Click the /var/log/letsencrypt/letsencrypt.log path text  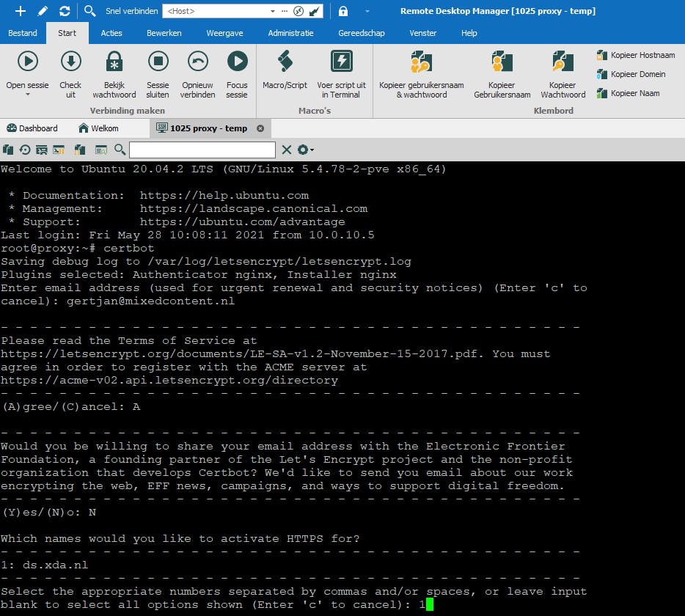click(279, 262)
